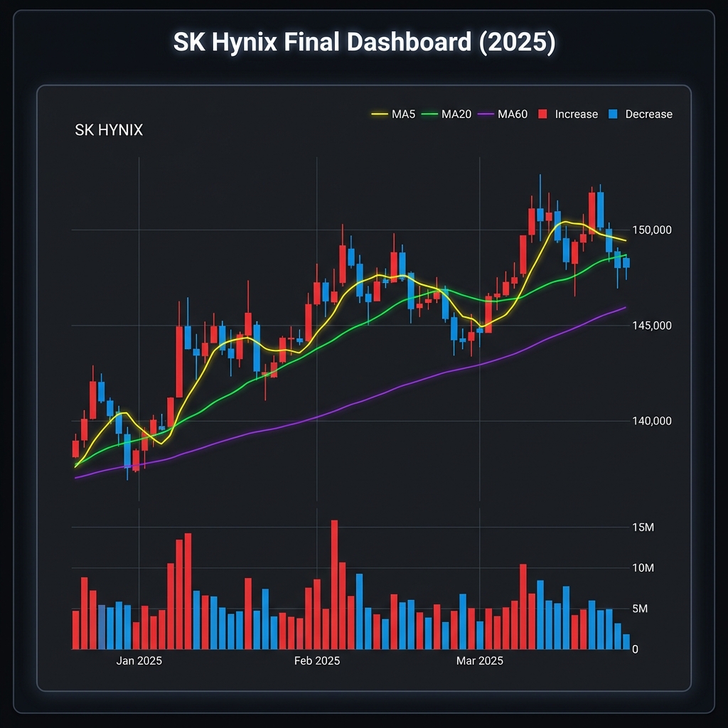The image size is (728, 728).
Task: Click the 150,000 price axis label
Action: pyautogui.click(x=652, y=230)
